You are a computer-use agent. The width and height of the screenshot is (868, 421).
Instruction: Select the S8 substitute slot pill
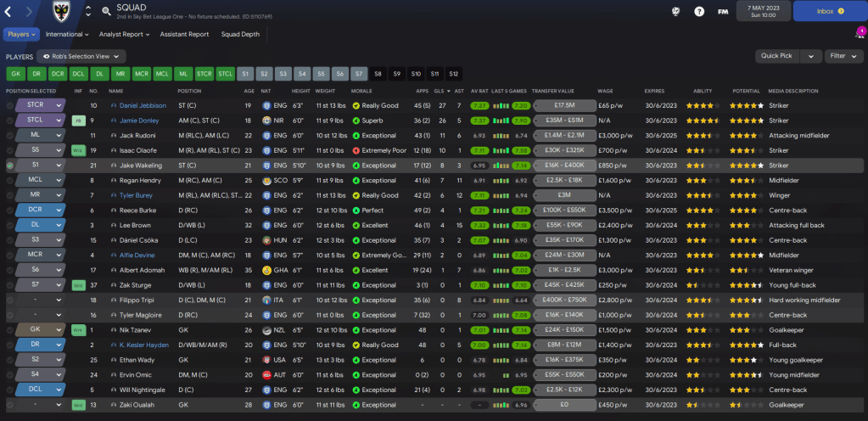[x=378, y=74]
